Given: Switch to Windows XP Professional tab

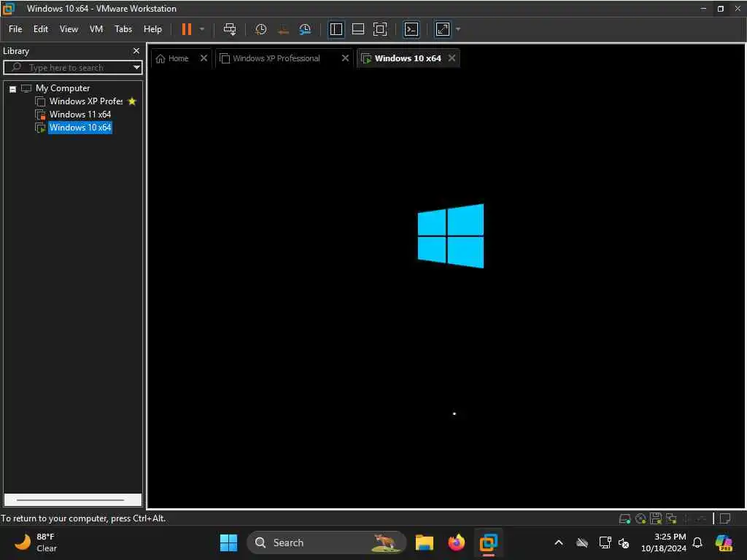Looking at the screenshot, I should pyautogui.click(x=276, y=58).
